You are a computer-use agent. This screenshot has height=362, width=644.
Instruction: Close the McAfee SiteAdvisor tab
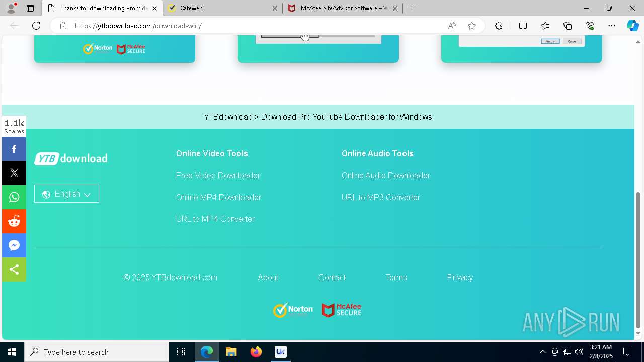395,8
